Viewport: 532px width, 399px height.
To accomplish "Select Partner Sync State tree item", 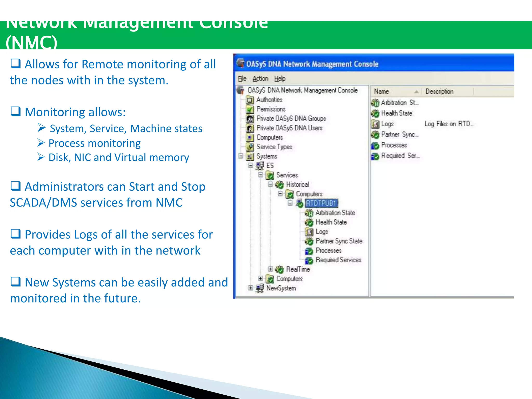I will [x=339, y=241].
